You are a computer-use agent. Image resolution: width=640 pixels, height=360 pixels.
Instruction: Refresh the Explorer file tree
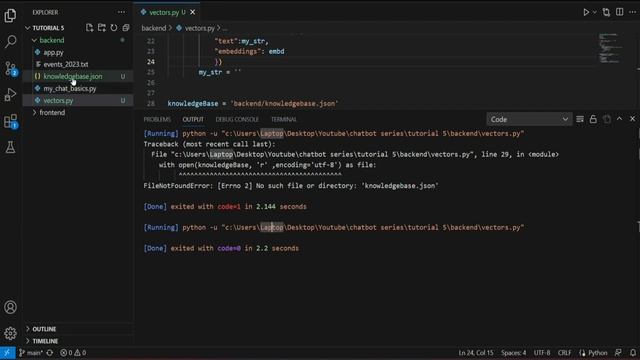coord(113,27)
